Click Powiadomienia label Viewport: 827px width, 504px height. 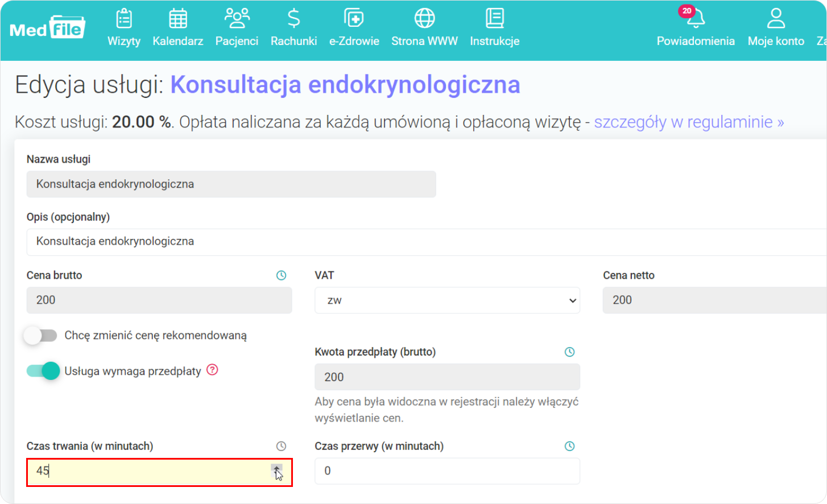(x=696, y=41)
